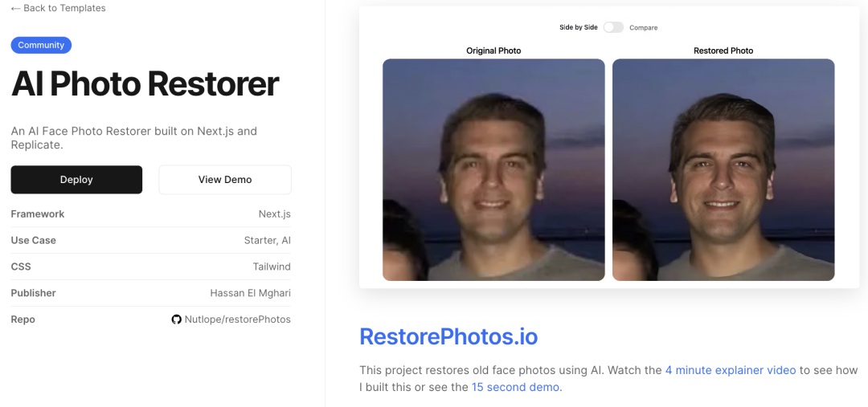Image resolution: width=868 pixels, height=407 pixels.
Task: Go back via Back to Templates link
Action: click(x=58, y=8)
